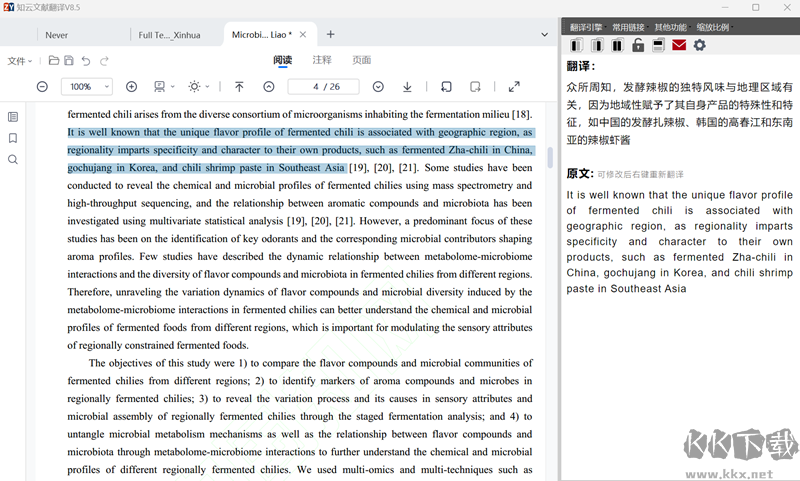Expand the brightness theme dropdown
The height and width of the screenshot is (481, 800).
(x=199, y=87)
